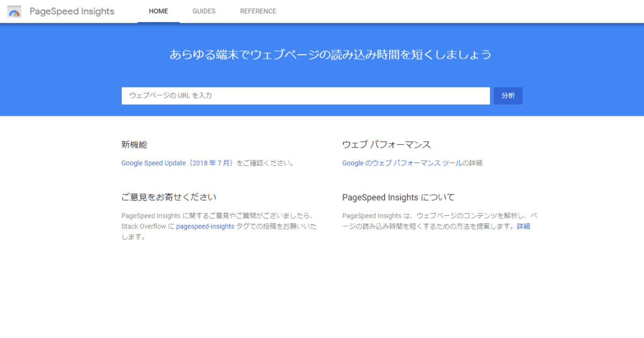This screenshot has width=644, height=338.
Task: Click the PageSpeed Insights title text
Action: point(72,11)
